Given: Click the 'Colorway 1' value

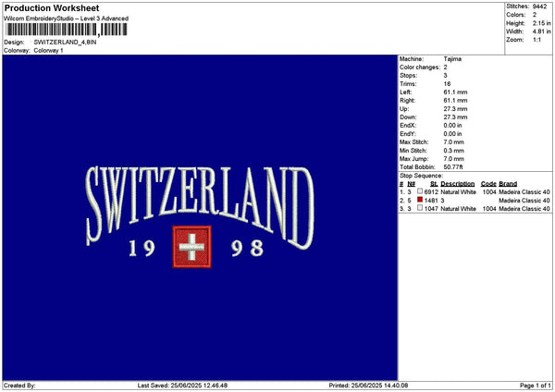Looking at the screenshot, I should pos(48,51).
